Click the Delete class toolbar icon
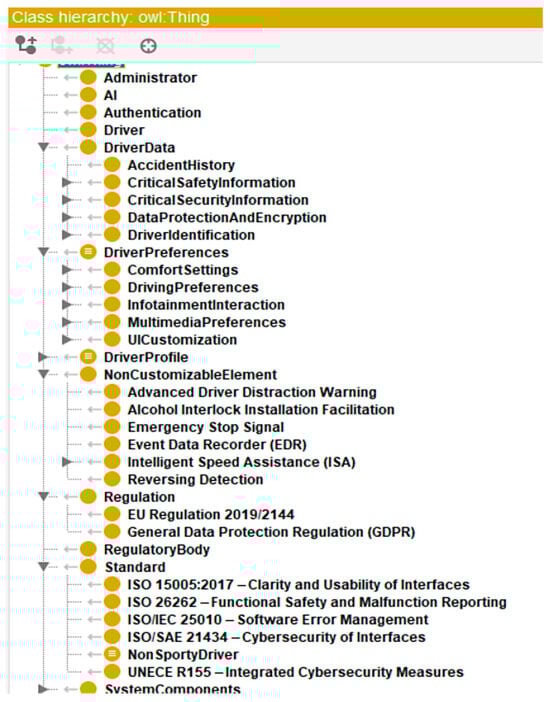This screenshot has height=702, width=550. (x=106, y=46)
